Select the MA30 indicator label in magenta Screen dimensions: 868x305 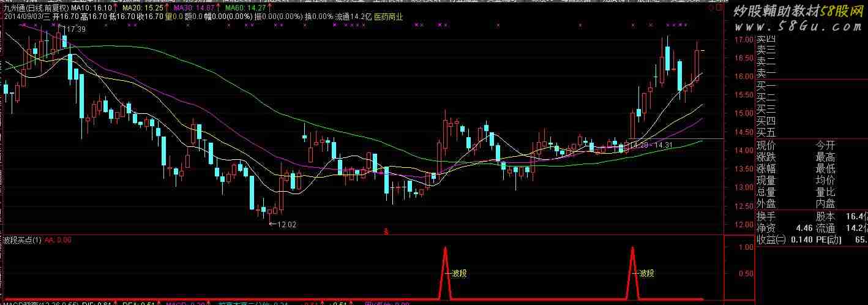coord(194,9)
